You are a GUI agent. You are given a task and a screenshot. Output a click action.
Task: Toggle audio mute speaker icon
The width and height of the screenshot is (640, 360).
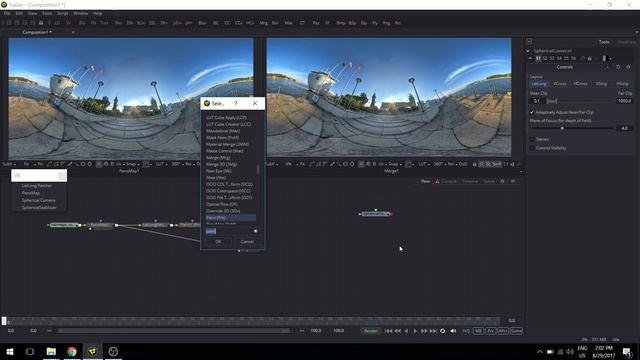tap(453, 331)
